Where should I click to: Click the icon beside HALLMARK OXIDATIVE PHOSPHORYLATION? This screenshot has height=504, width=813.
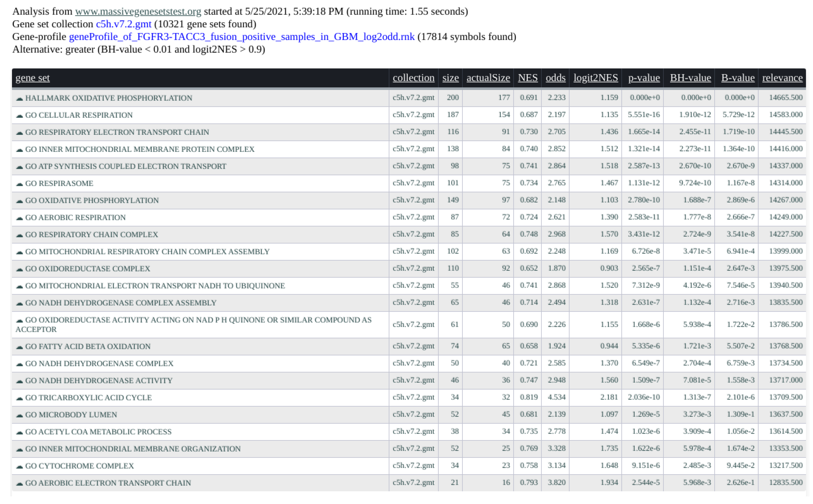(x=19, y=98)
